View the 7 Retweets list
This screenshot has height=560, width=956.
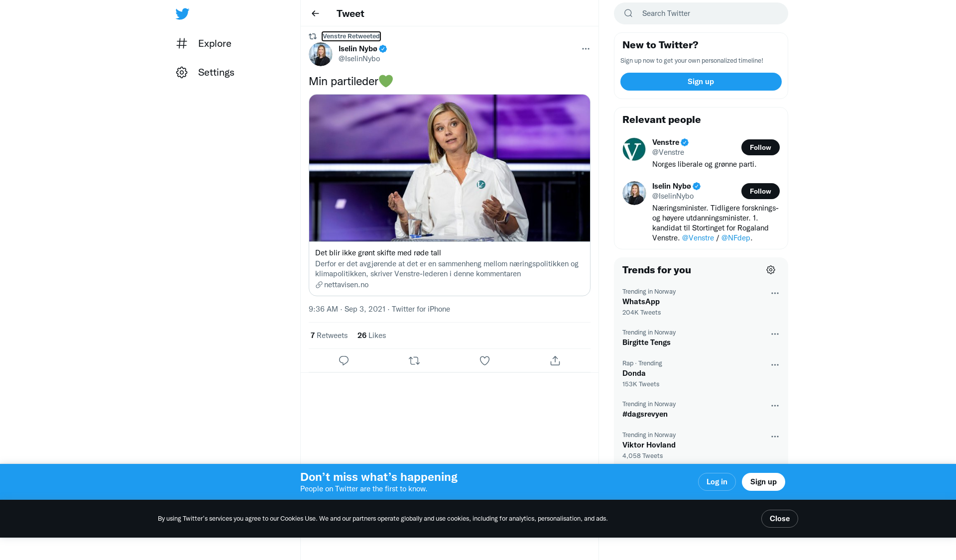click(329, 336)
